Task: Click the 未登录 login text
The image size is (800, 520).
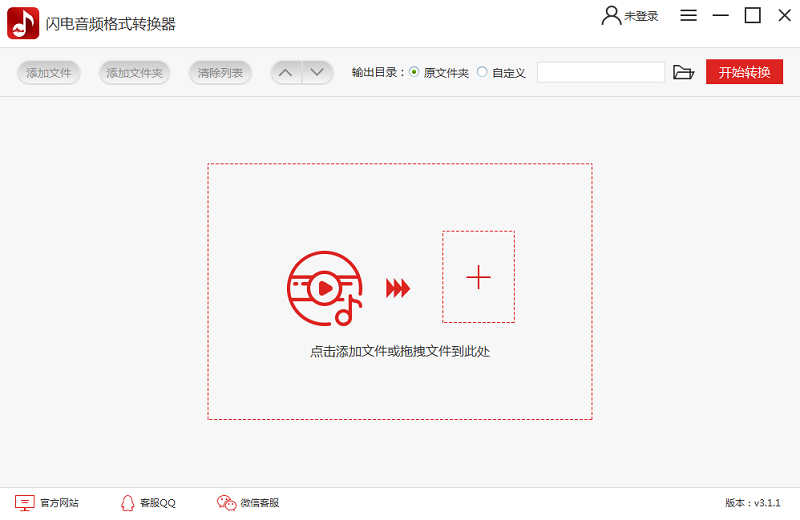Action: [x=641, y=16]
